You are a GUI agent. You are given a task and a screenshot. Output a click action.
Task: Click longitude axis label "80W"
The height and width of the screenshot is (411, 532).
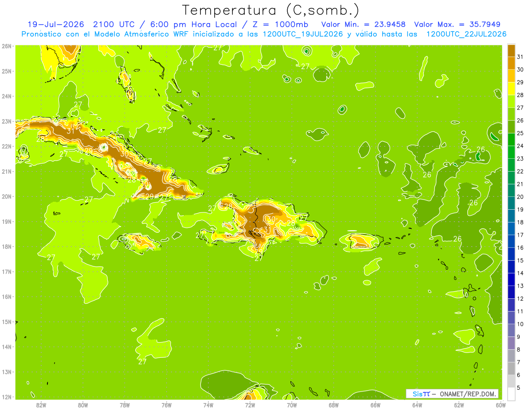click(82, 404)
